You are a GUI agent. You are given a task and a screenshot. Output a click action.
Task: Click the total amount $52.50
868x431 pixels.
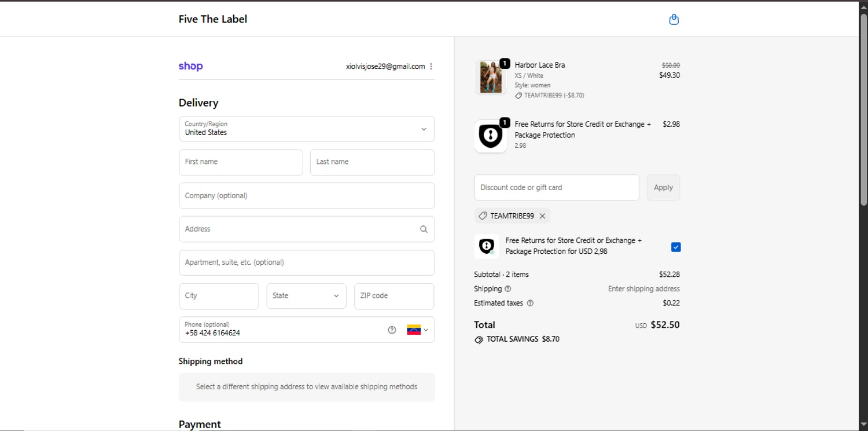tap(665, 325)
